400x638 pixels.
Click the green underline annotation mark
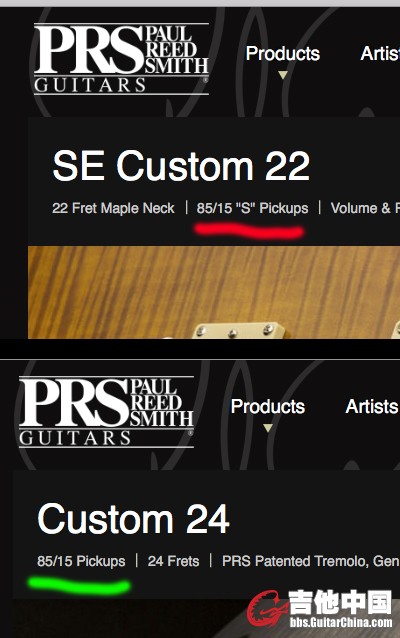pyautogui.click(x=79, y=585)
